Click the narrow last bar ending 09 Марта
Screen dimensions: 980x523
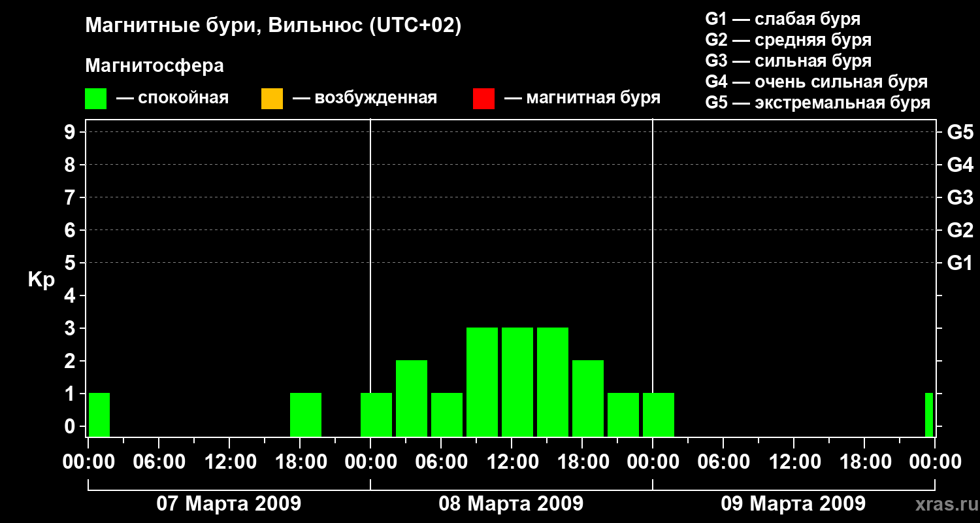pos(929,414)
